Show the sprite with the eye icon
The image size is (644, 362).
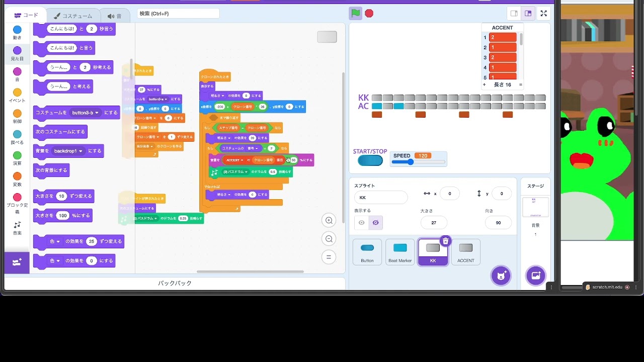361,222
